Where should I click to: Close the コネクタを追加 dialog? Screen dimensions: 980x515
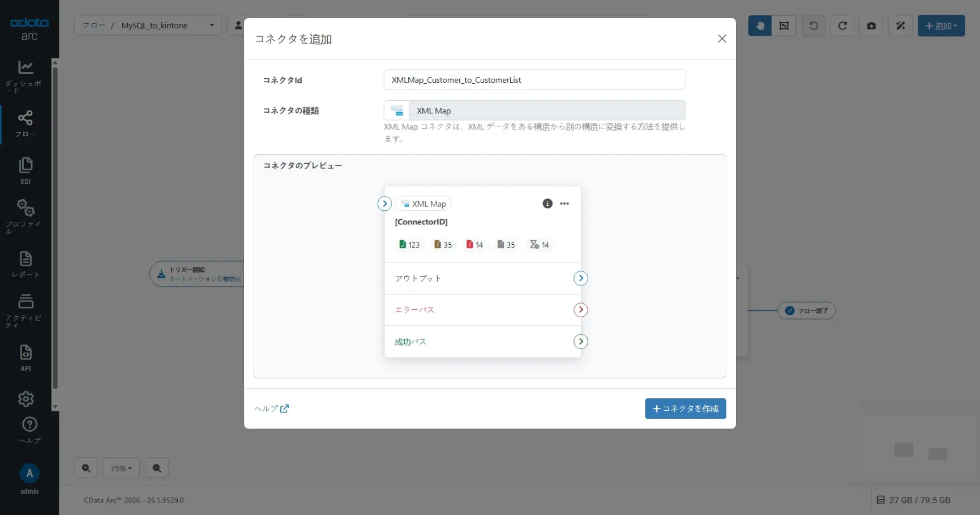tap(722, 39)
